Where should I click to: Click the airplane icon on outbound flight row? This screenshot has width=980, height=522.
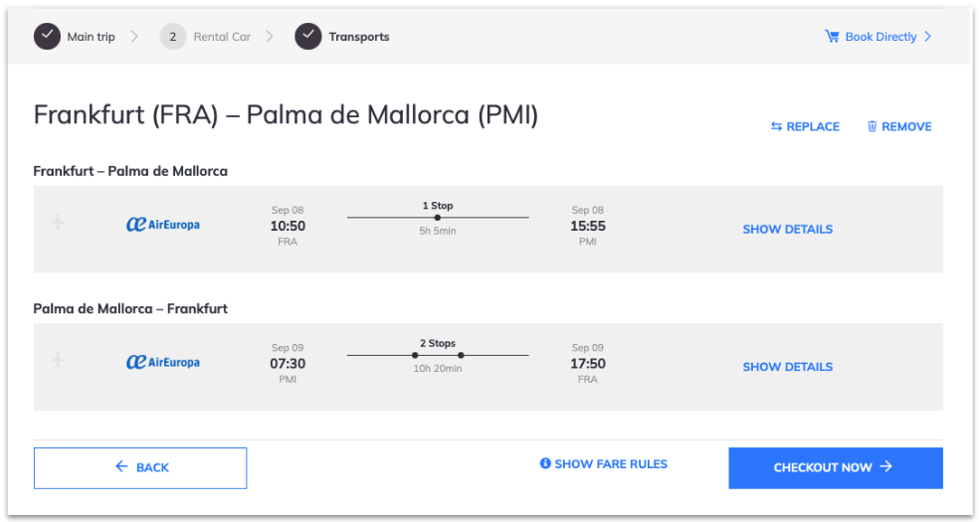click(58, 222)
